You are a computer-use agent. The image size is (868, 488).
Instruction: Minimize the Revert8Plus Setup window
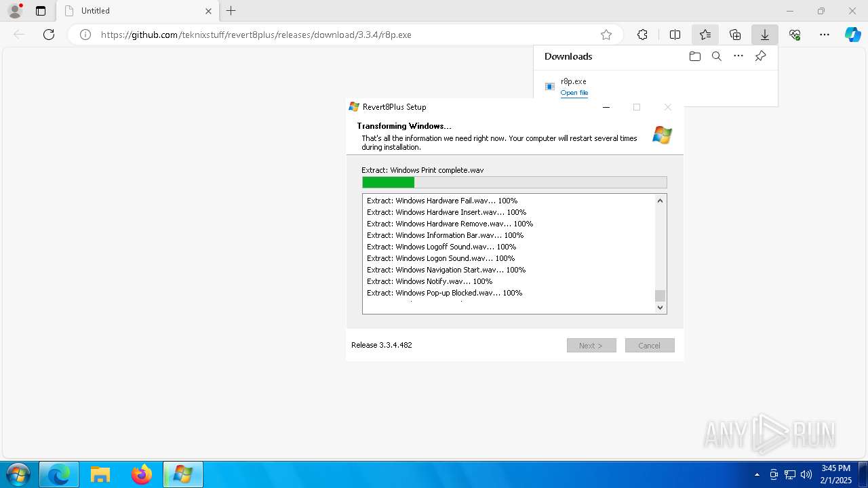pos(606,107)
